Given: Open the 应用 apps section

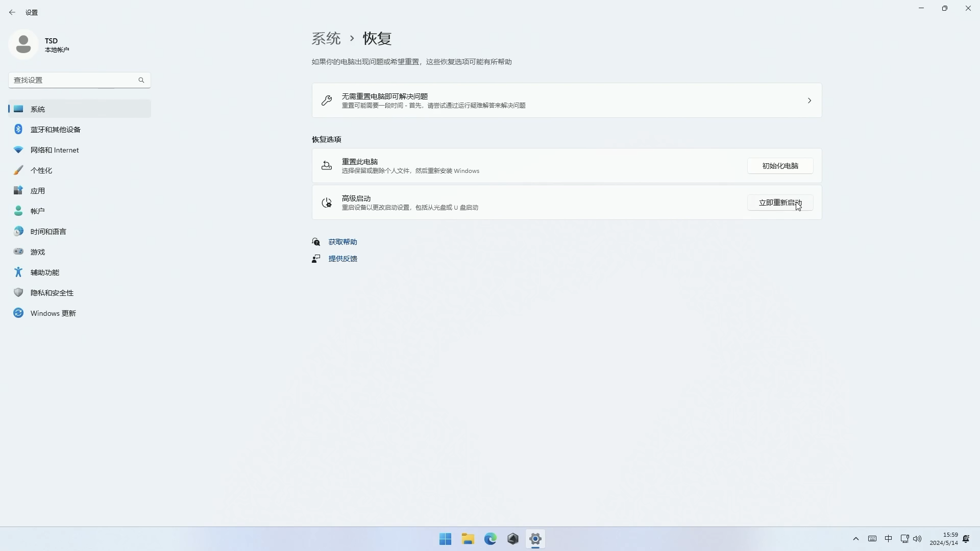Looking at the screenshot, I should (x=37, y=190).
